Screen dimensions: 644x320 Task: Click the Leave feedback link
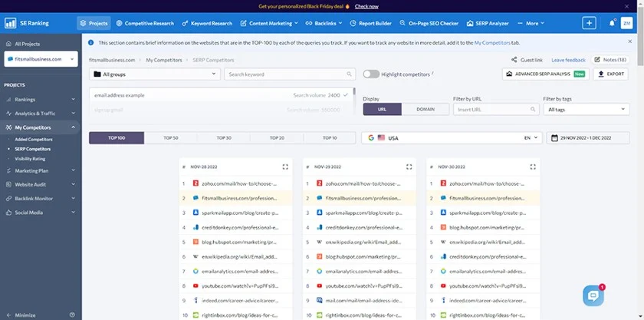click(x=568, y=60)
